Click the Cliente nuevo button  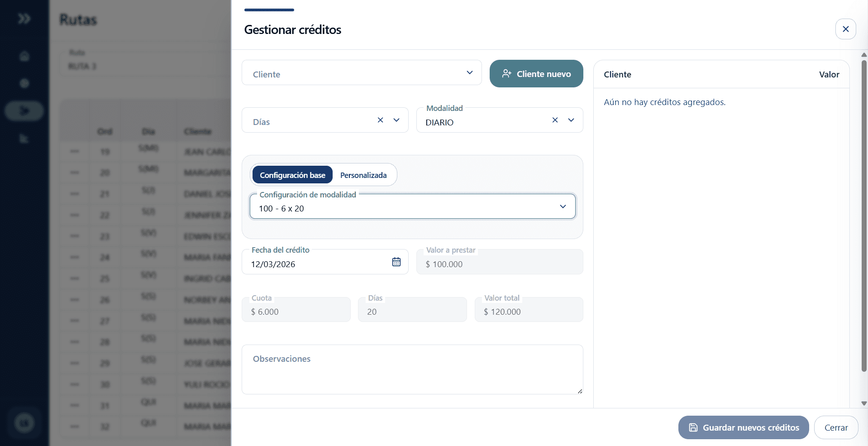click(536, 74)
